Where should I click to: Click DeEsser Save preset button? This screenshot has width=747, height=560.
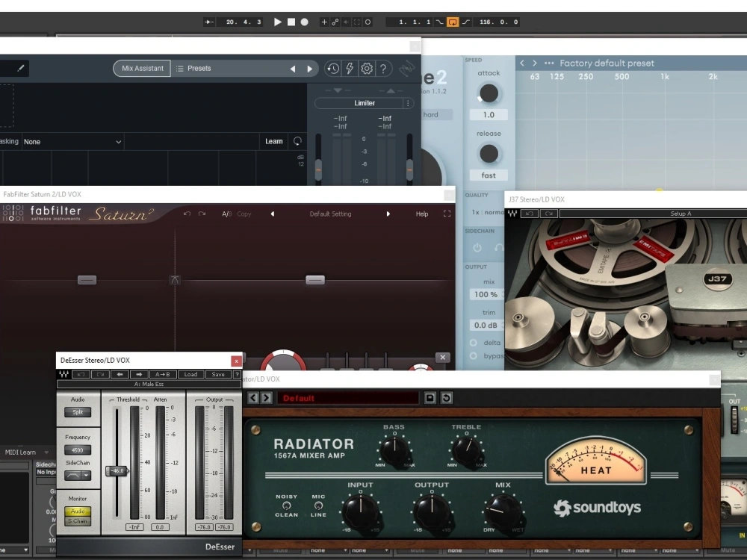(x=218, y=374)
